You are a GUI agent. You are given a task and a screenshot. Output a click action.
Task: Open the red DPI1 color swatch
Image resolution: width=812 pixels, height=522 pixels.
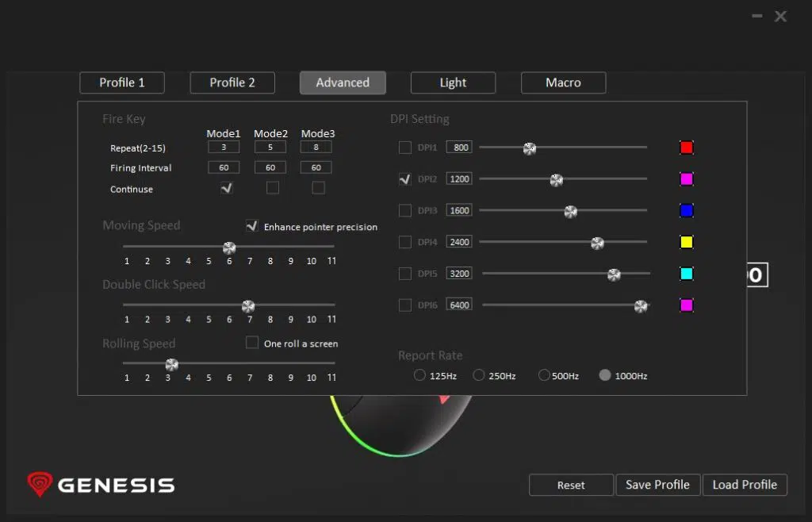[687, 148]
